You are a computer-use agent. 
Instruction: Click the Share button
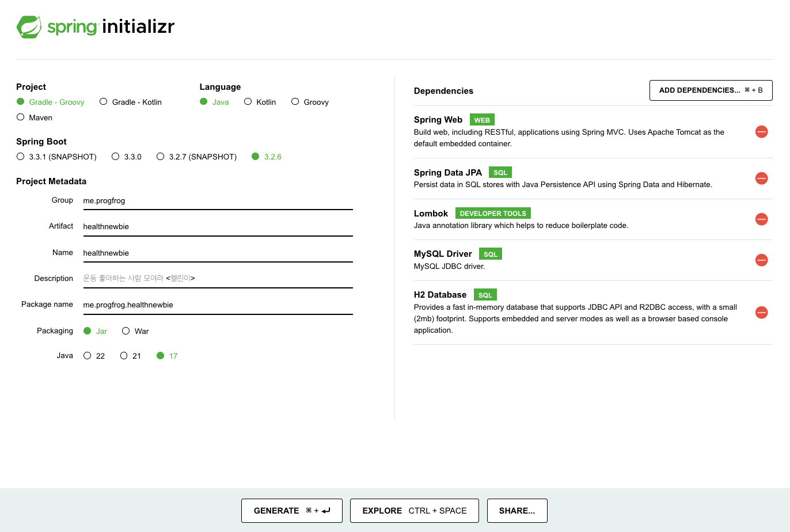pyautogui.click(x=517, y=511)
